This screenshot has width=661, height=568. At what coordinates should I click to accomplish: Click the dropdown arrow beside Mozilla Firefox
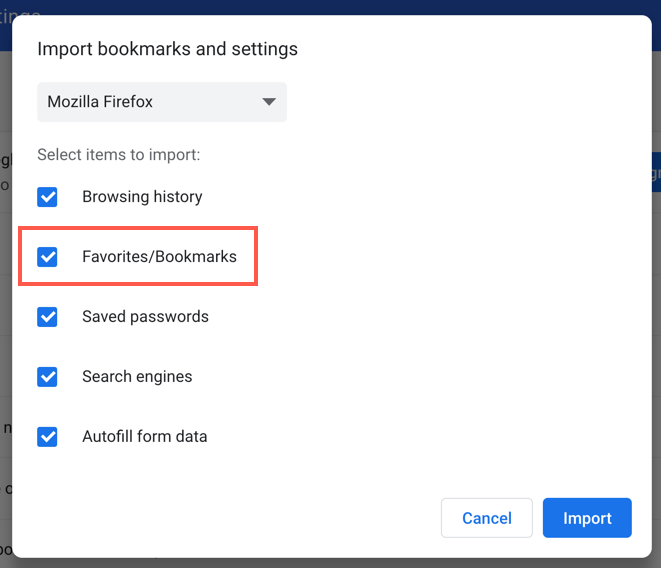tap(267, 102)
